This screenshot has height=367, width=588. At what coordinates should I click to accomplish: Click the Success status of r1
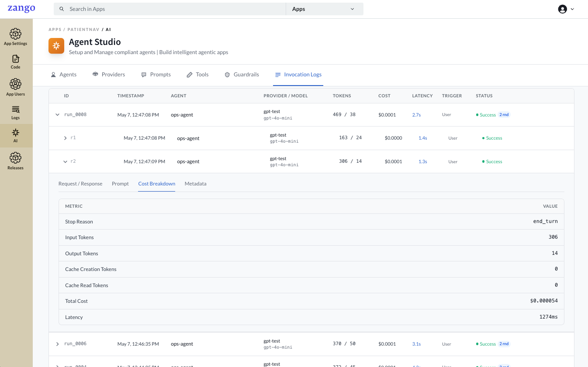[492, 138]
